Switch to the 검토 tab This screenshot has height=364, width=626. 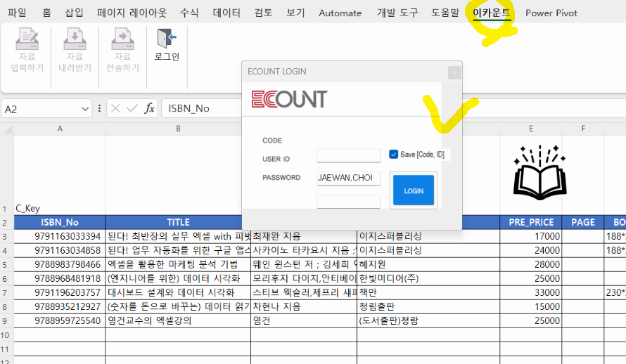(263, 13)
